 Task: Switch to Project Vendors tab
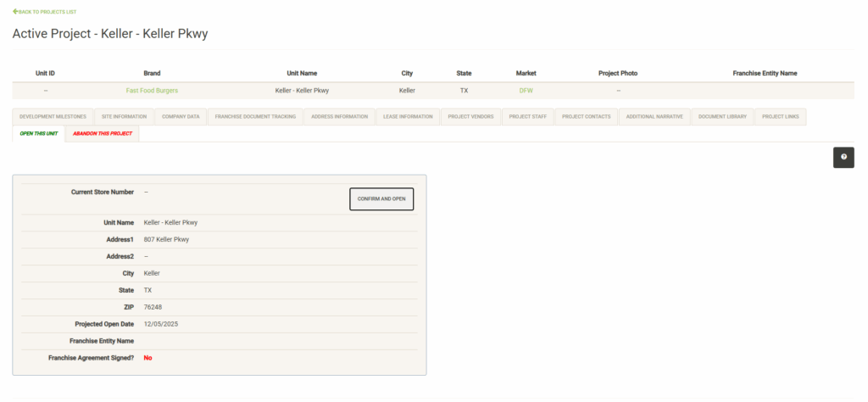pyautogui.click(x=470, y=116)
